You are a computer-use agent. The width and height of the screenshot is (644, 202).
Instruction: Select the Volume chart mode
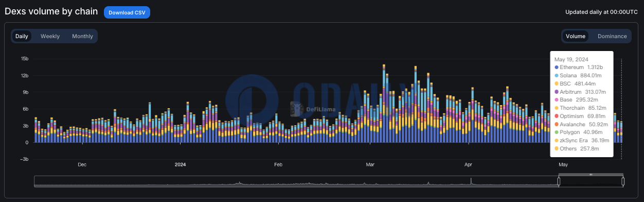coord(576,36)
